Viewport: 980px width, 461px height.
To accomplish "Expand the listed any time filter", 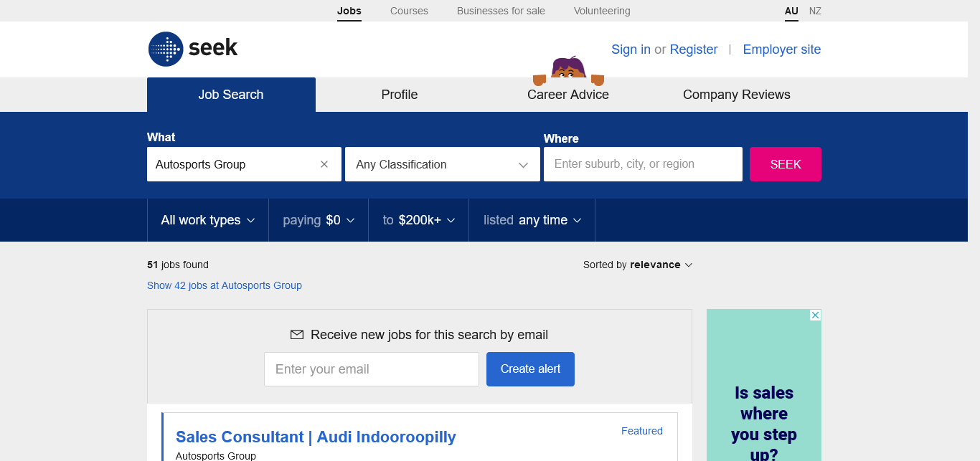I will click(x=532, y=220).
